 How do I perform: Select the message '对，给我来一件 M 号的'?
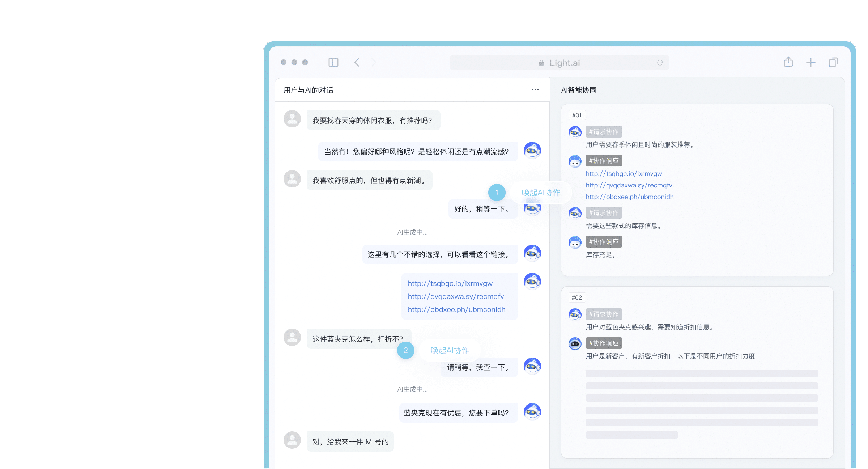click(350, 441)
